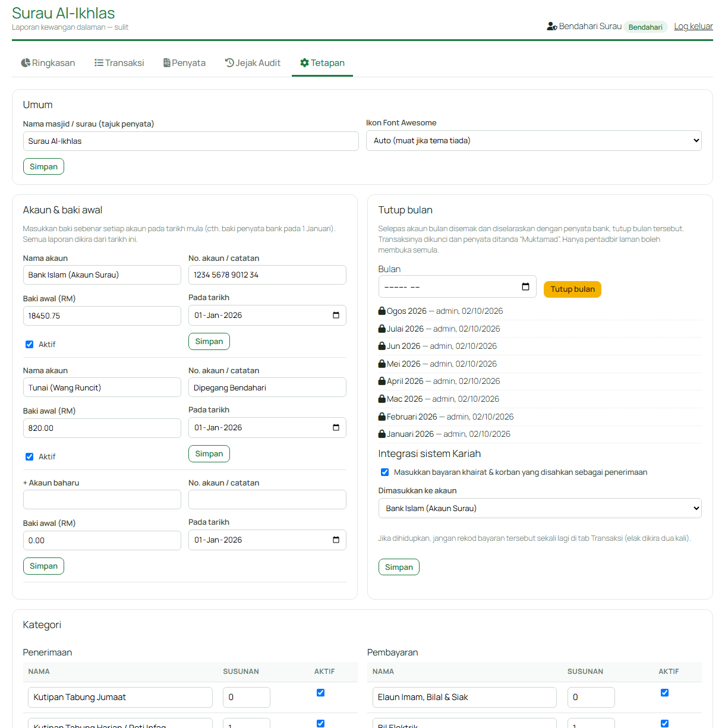Click Bank Islam (Akaun Surau) name field
Image resolution: width=725 pixels, height=728 pixels.
102,275
